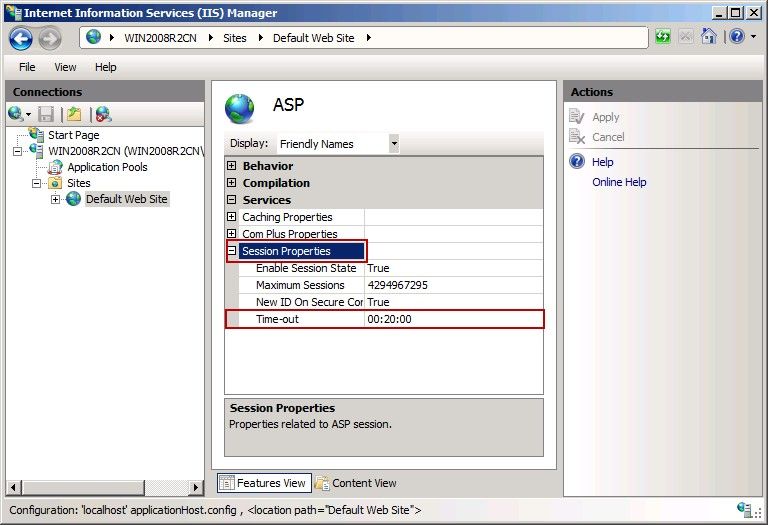
Task: Switch to Features View tab
Action: (264, 483)
